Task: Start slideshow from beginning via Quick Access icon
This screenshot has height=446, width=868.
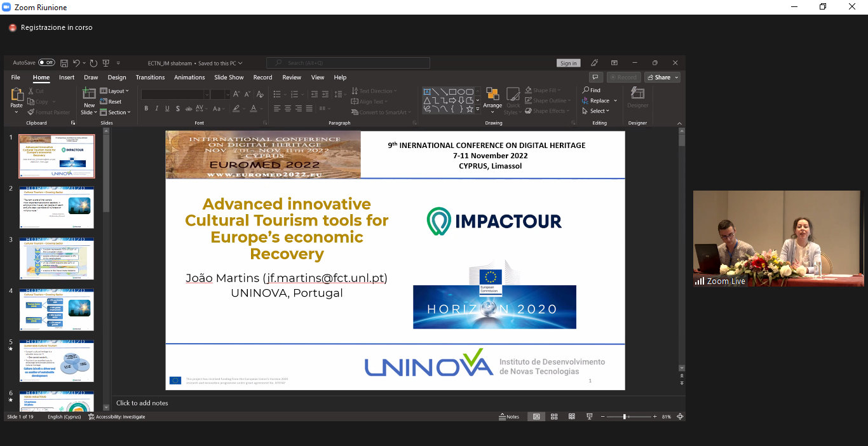Action: (x=106, y=63)
